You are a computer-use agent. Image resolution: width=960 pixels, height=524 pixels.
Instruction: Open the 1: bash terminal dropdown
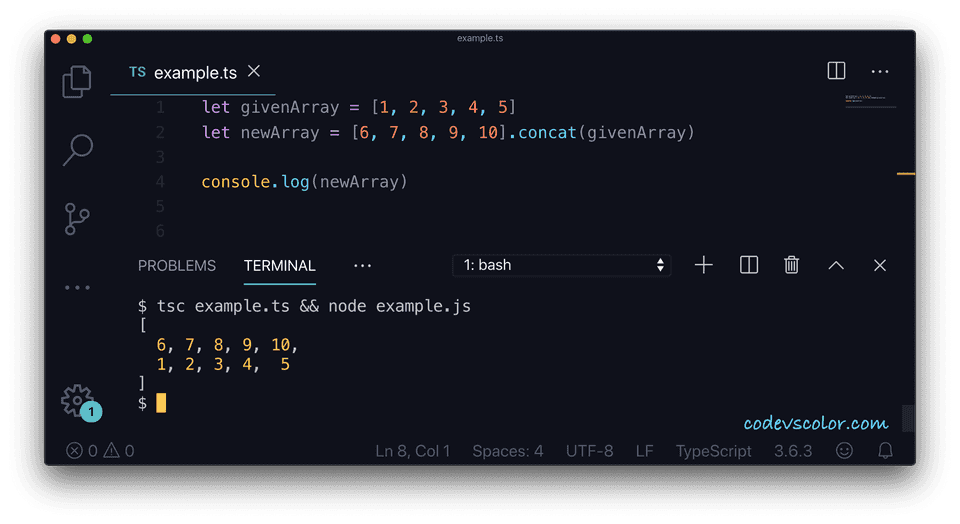[x=561, y=265]
